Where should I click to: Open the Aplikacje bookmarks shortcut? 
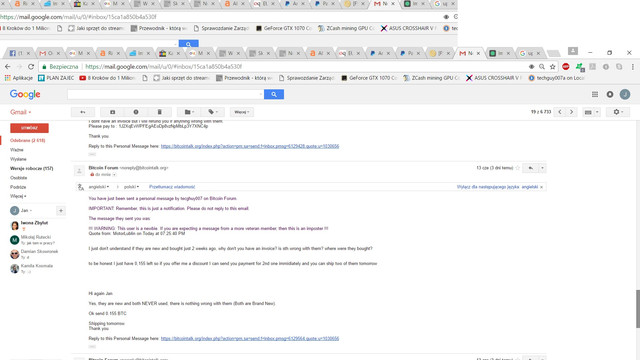(19, 78)
